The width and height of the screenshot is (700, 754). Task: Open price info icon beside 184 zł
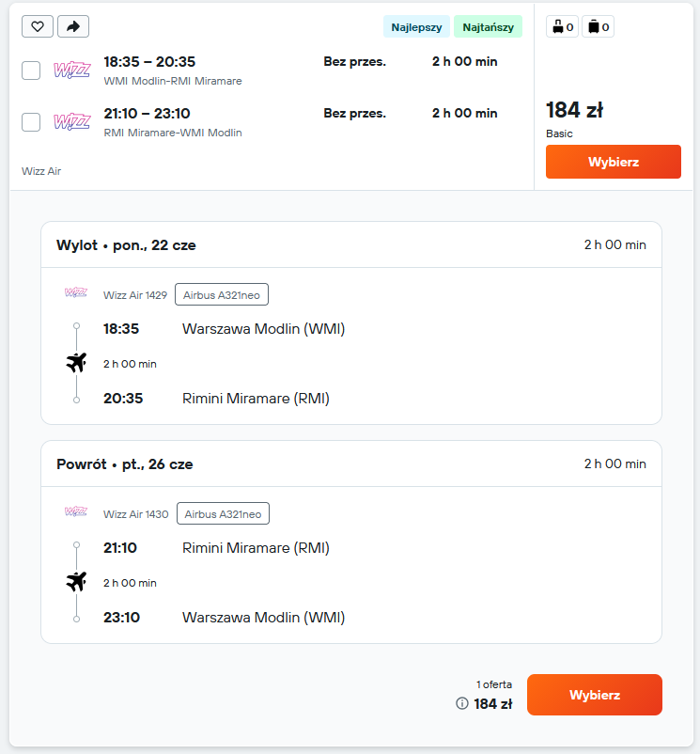461,703
